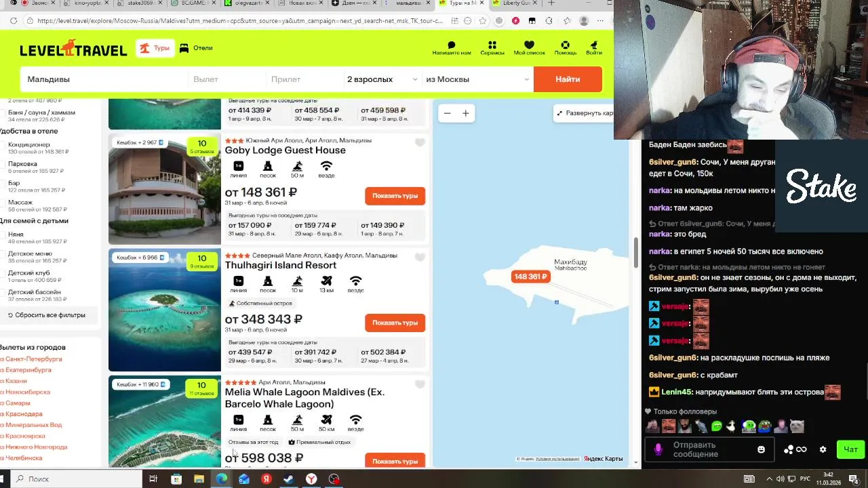This screenshot has width=868, height=488.
Task: Open the taskbar Steam icon
Action: tap(288, 479)
